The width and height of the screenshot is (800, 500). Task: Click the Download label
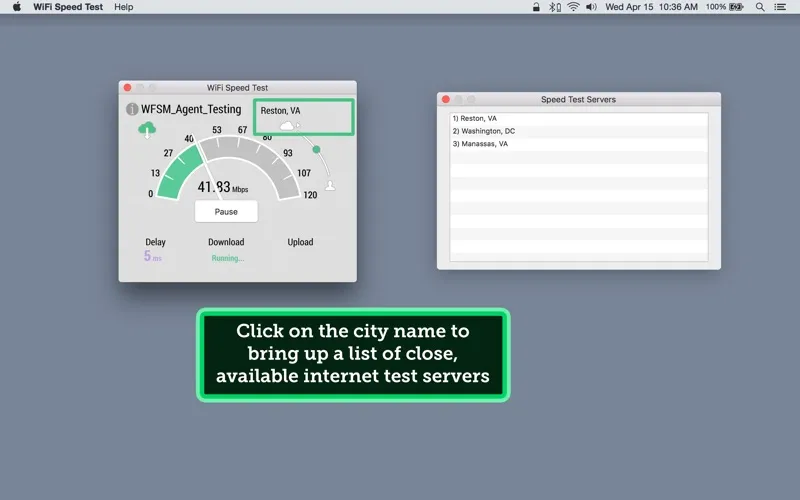click(226, 242)
